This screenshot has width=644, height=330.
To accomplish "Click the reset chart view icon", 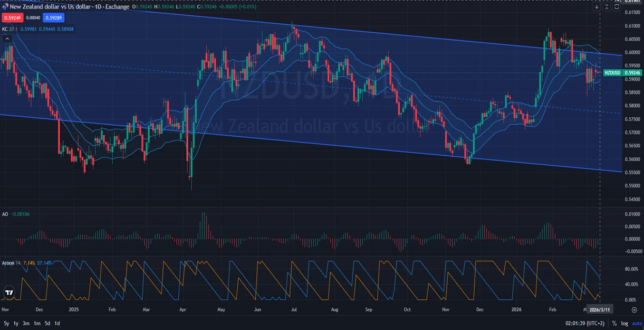I will 616,7.
